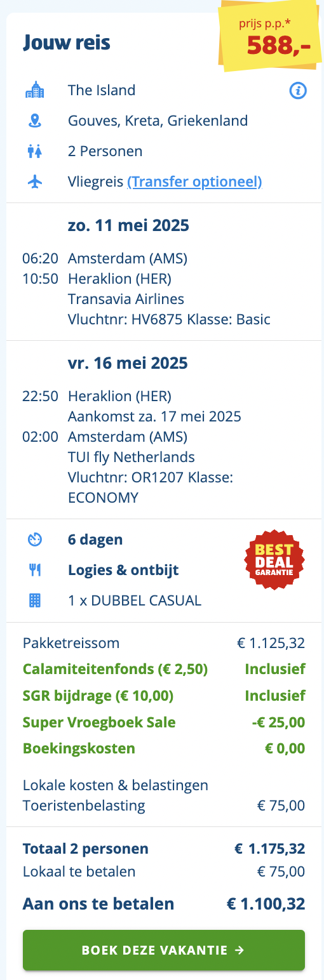
Task: Select the outbound date zo. 11 mei 2025
Action: point(128,225)
